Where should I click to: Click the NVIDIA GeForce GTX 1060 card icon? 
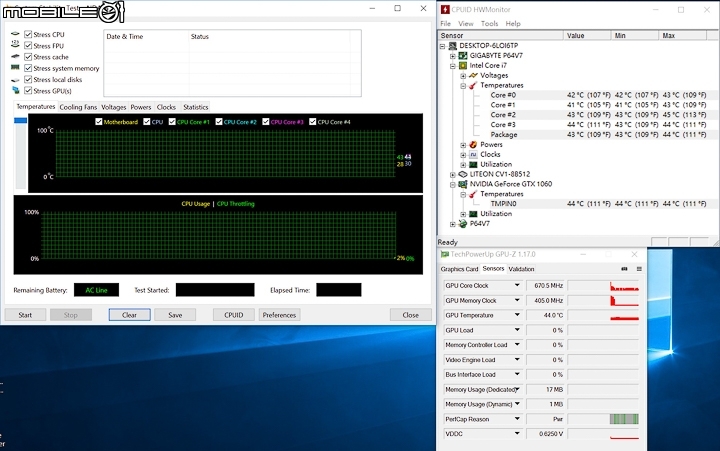point(463,184)
